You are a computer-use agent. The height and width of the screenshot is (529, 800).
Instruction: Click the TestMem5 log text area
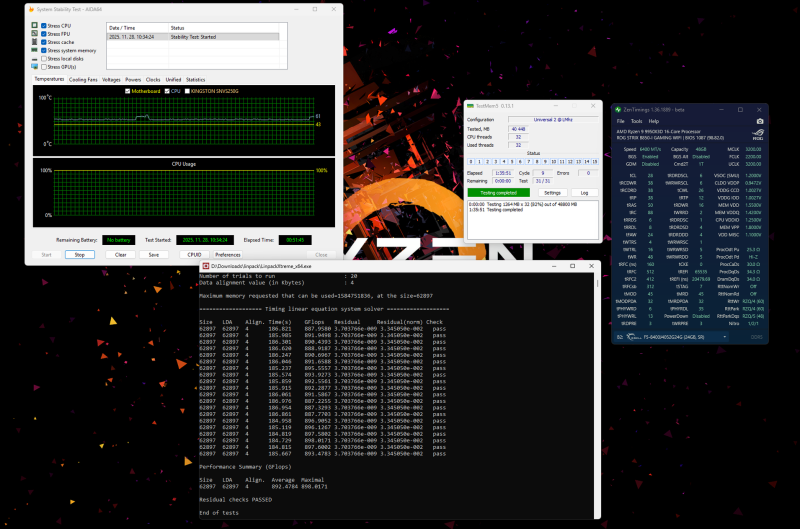[533, 219]
